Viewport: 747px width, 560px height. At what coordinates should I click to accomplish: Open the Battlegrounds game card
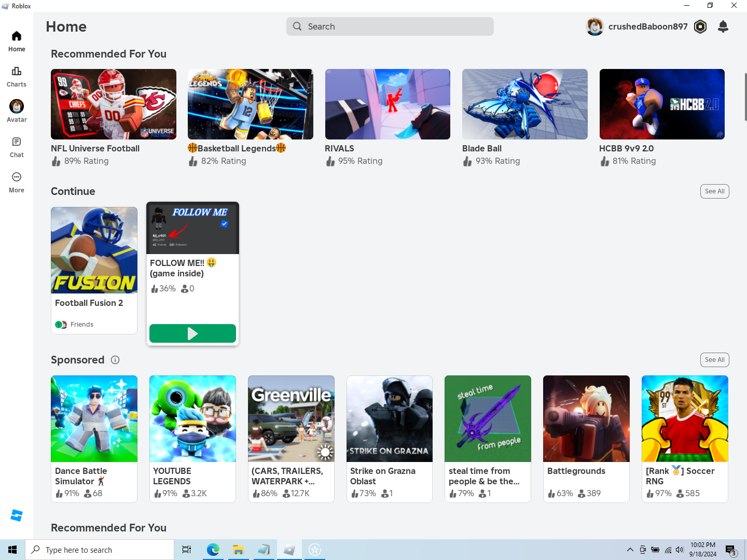586,439
